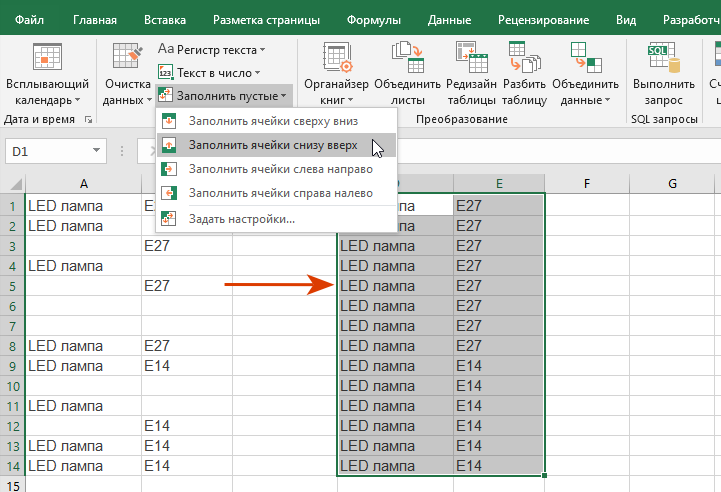721x492 pixels.
Task: Switch to the Формулы ribbon tab
Action: click(373, 19)
